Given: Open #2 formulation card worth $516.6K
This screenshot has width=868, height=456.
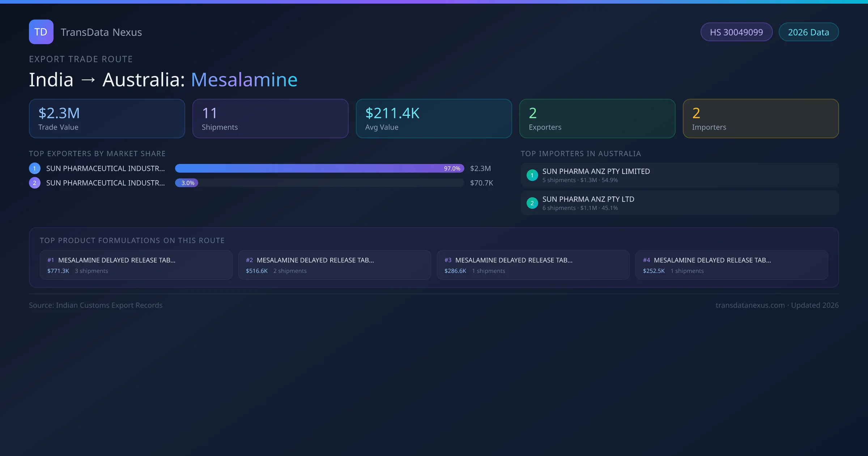Looking at the screenshot, I should [335, 265].
